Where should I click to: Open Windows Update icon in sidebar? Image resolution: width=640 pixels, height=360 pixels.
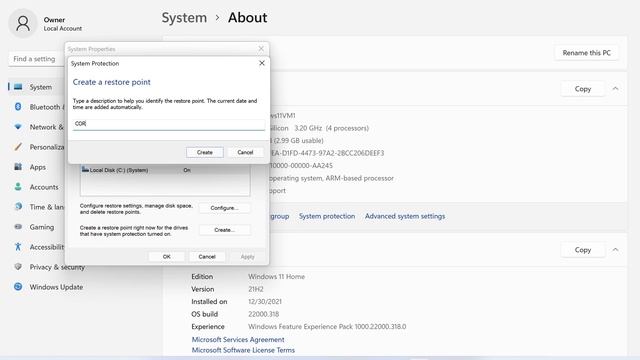(x=18, y=287)
